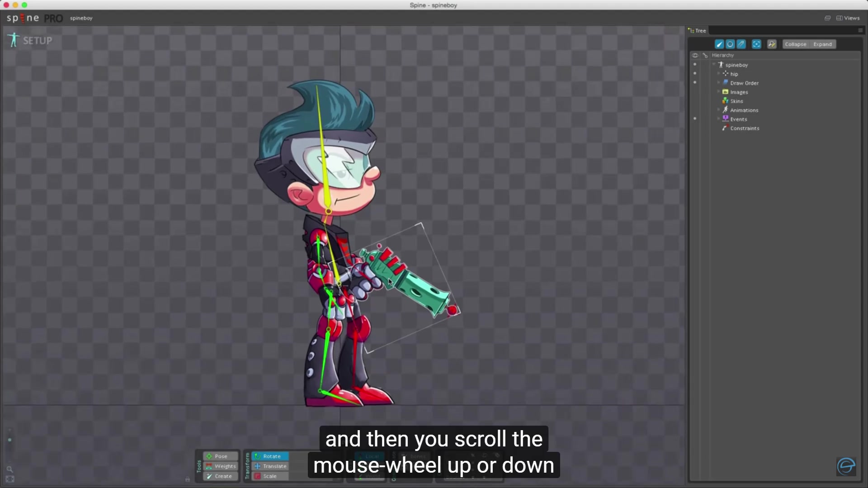Expand the Draw Order node
The width and height of the screenshot is (868, 488).
pyautogui.click(x=718, y=83)
